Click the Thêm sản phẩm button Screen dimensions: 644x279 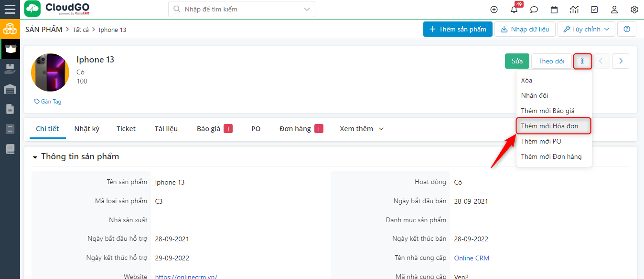pyautogui.click(x=457, y=29)
